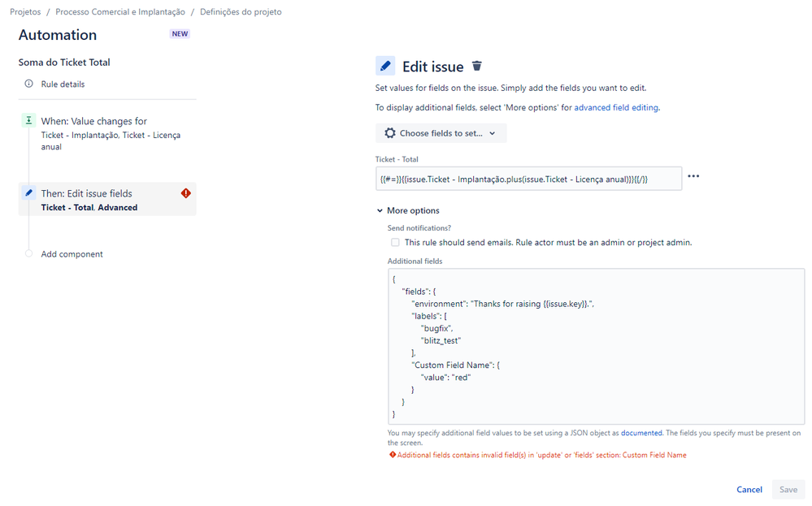Viewport: 812px width, 506px height.
Task: Click the Add component circle icon
Action: pos(29,253)
